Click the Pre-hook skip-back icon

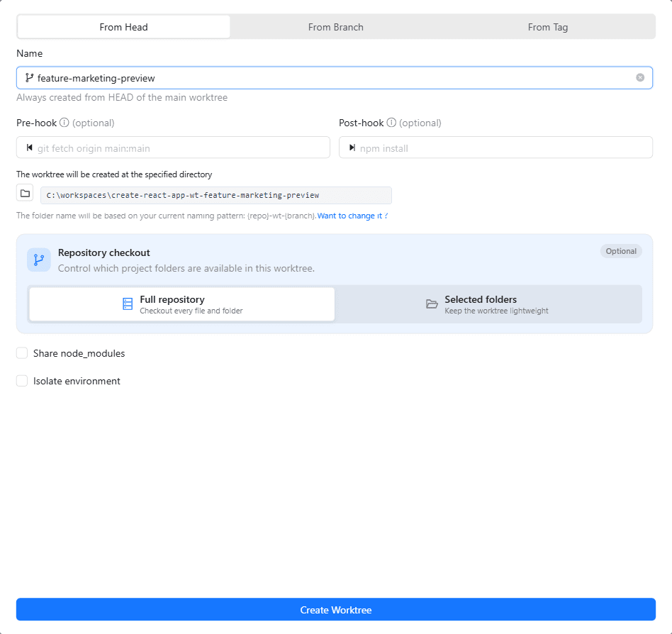pos(29,148)
